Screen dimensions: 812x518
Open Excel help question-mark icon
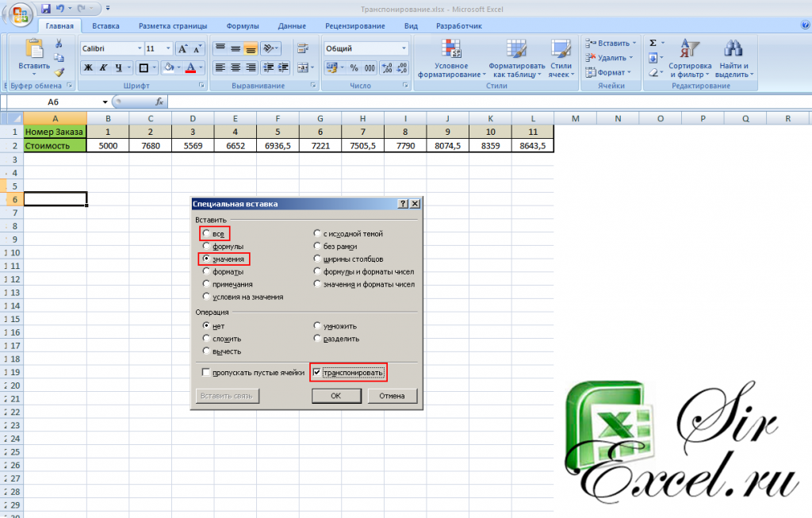(806, 25)
